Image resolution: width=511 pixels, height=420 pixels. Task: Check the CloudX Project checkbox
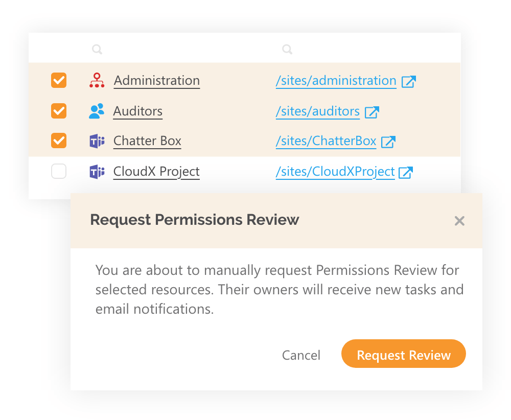click(59, 171)
